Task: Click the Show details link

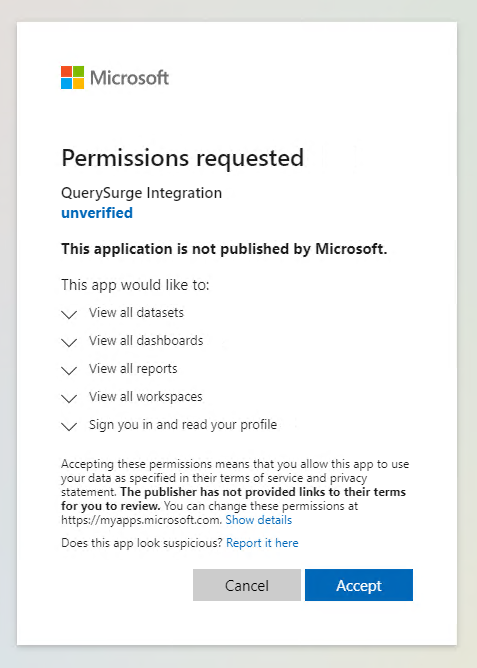Action: 259,520
